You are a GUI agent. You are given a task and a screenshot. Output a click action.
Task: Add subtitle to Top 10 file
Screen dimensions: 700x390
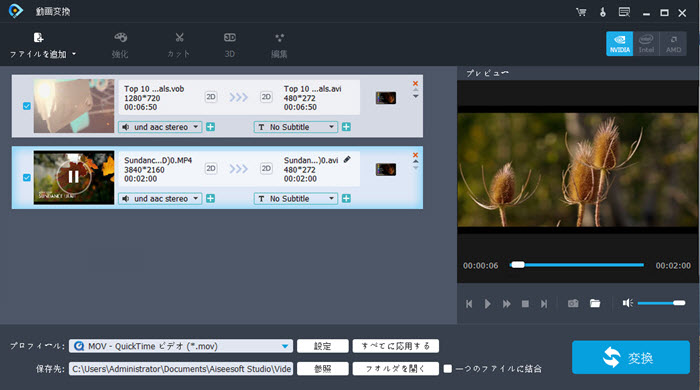(x=346, y=127)
